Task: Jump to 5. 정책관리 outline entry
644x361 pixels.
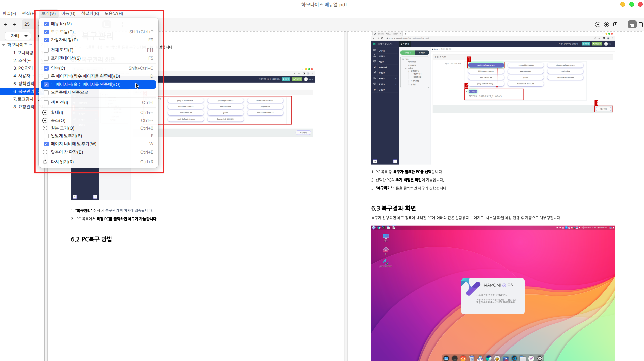Action: pyautogui.click(x=24, y=84)
